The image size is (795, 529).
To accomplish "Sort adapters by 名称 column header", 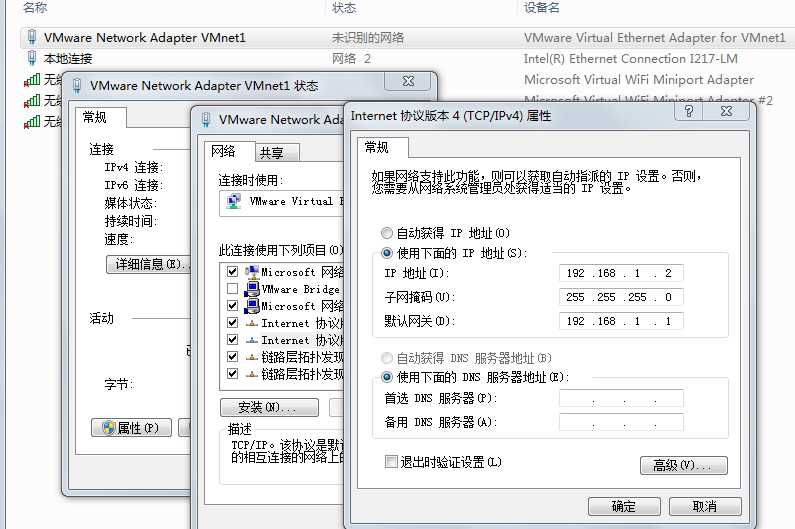I will tap(35, 8).
